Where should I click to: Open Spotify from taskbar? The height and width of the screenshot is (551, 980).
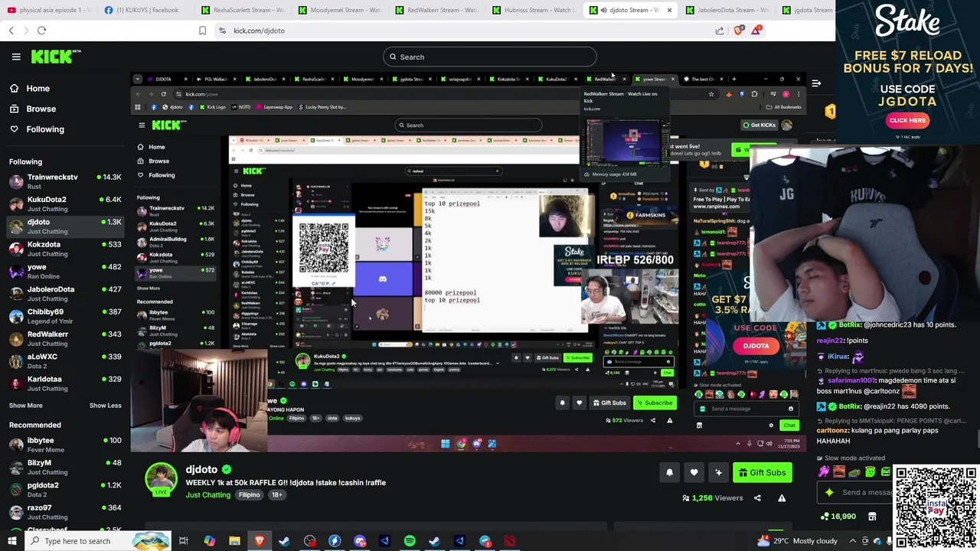[410, 541]
